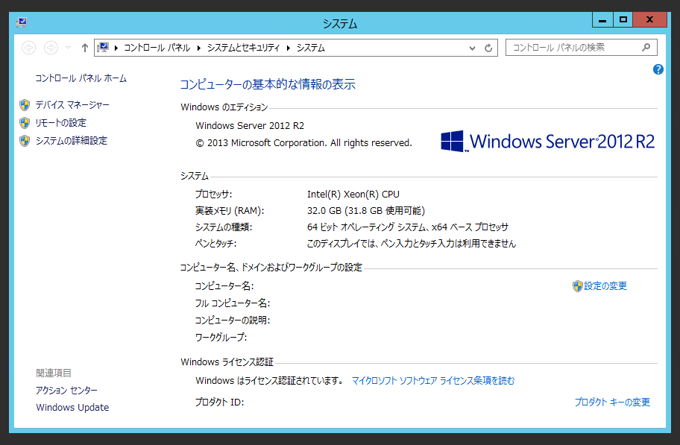Open デバイス マネージャー link
Viewport: 680px width, 445px height.
click(72, 105)
